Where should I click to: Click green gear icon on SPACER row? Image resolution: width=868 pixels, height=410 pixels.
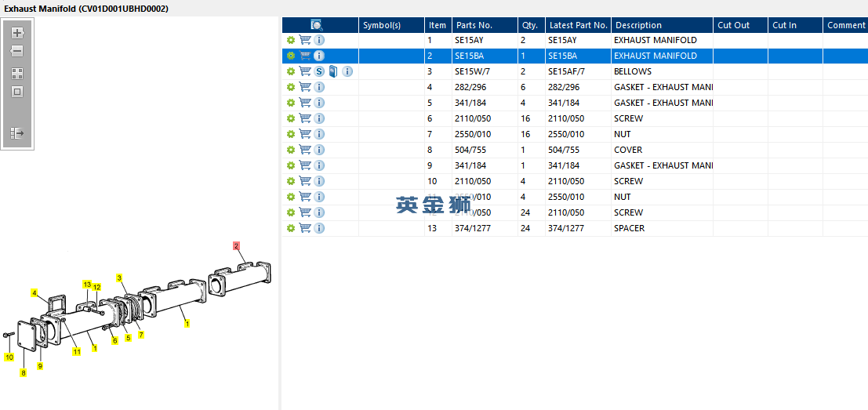coord(291,228)
